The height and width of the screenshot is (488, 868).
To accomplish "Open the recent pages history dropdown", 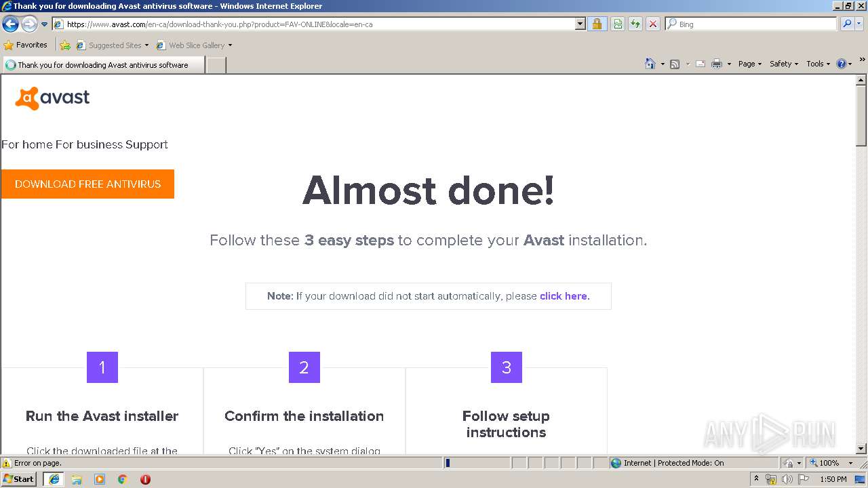I will point(45,24).
